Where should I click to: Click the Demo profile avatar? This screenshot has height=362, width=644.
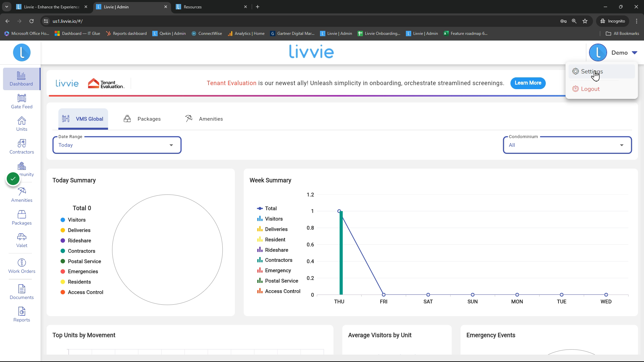(598, 53)
